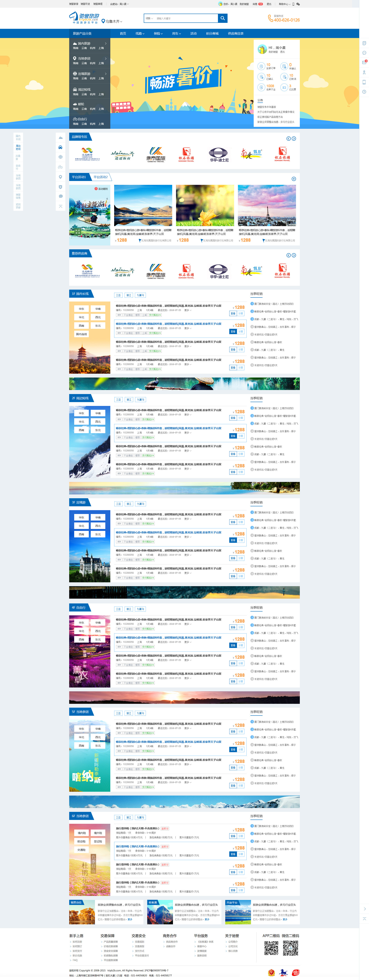Click the mountain icon in the floating sidebar
Image resolution: width=369 pixels, height=980 pixels.
[61, 138]
